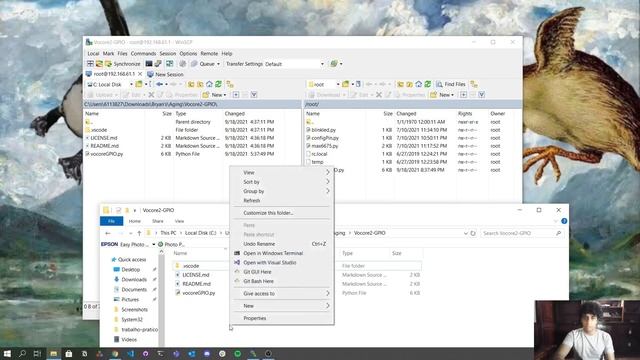Refresh the remote panel with green arrows icon

click(427, 84)
